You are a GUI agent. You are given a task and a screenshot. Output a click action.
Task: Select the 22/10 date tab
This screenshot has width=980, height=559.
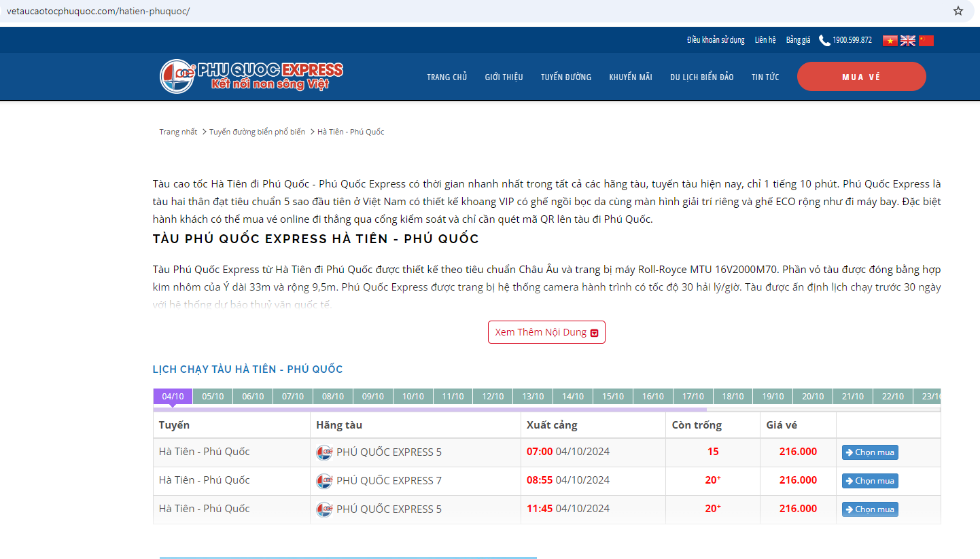coord(894,397)
